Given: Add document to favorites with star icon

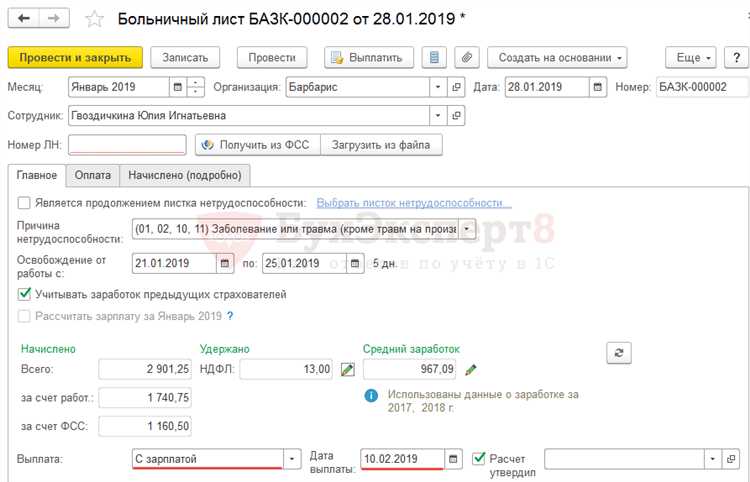Looking at the screenshot, I should pos(94,19).
